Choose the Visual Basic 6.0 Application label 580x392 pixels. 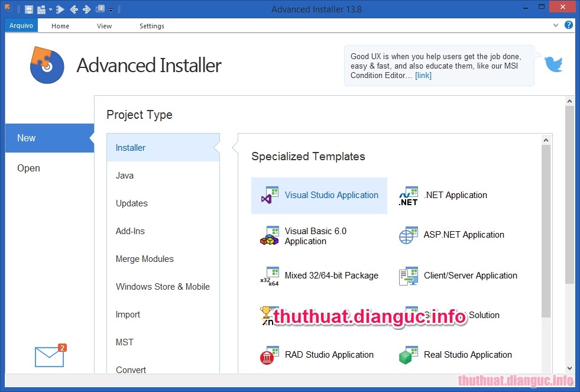[316, 236]
